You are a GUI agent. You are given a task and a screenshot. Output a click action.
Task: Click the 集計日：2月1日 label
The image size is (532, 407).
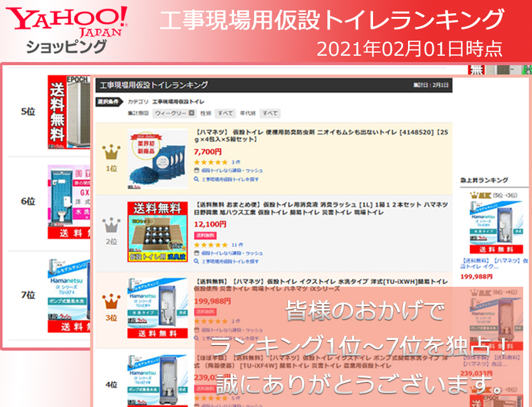431,85
